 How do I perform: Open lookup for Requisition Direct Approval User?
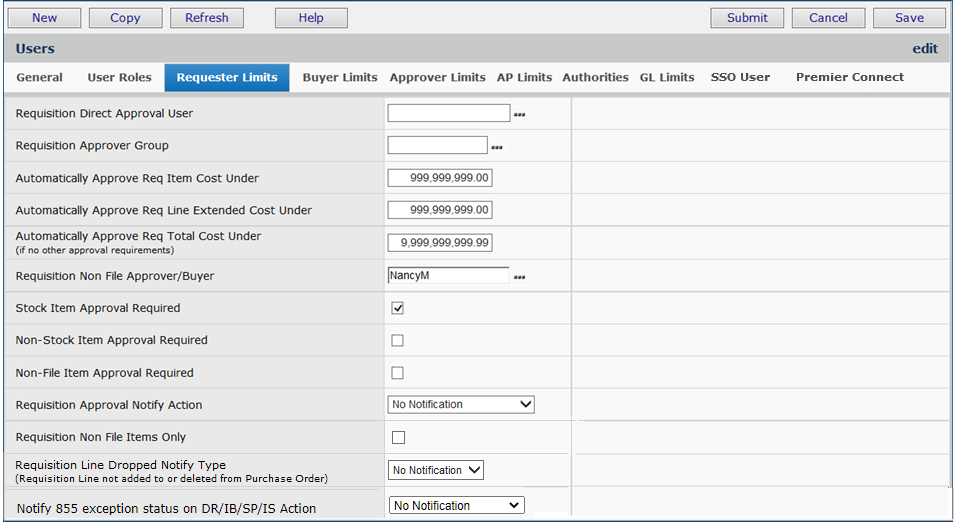click(x=519, y=115)
